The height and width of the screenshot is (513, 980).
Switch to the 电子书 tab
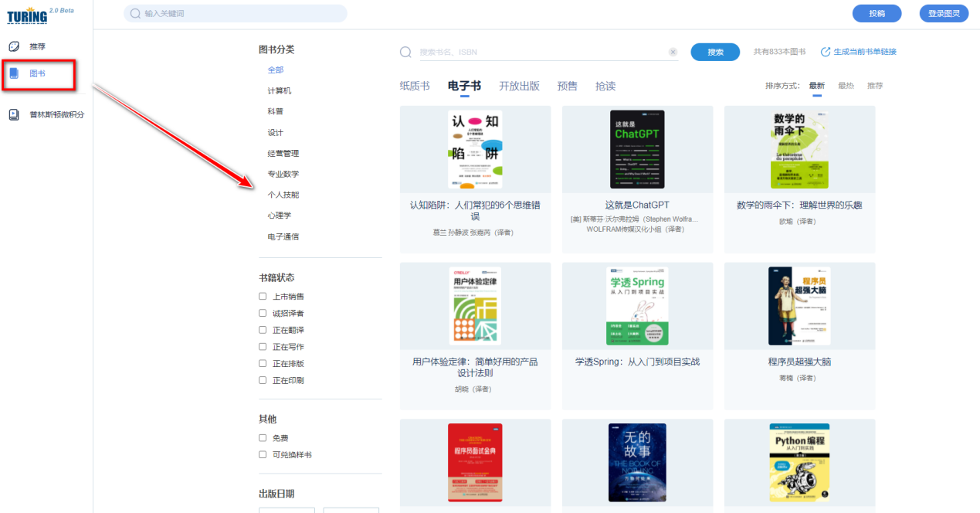(464, 86)
